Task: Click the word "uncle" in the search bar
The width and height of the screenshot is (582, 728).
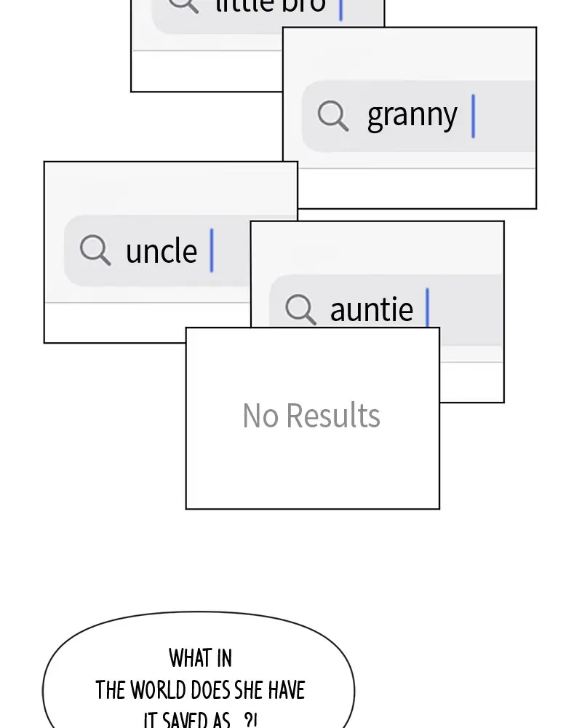Action: pyautogui.click(x=162, y=251)
